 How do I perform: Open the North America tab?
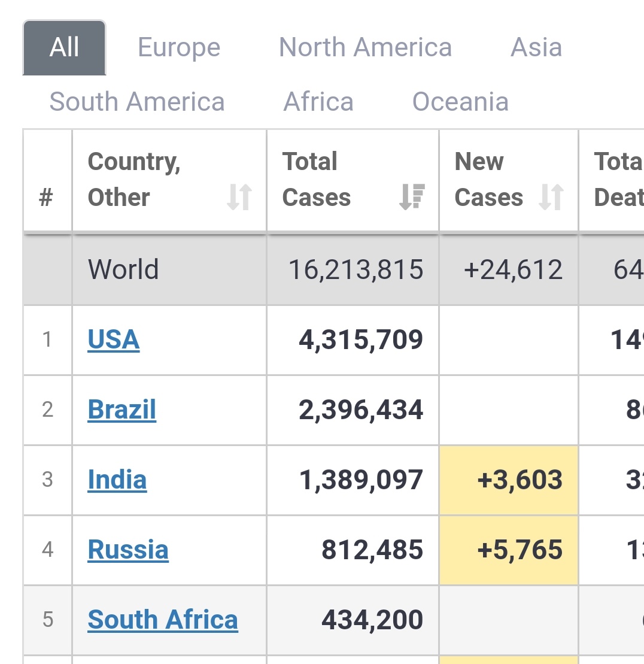(x=365, y=47)
